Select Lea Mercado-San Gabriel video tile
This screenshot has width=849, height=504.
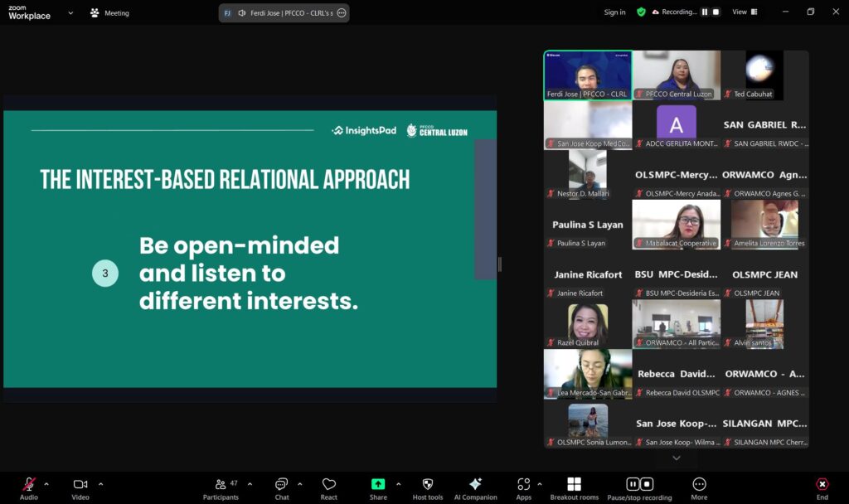[x=588, y=374]
